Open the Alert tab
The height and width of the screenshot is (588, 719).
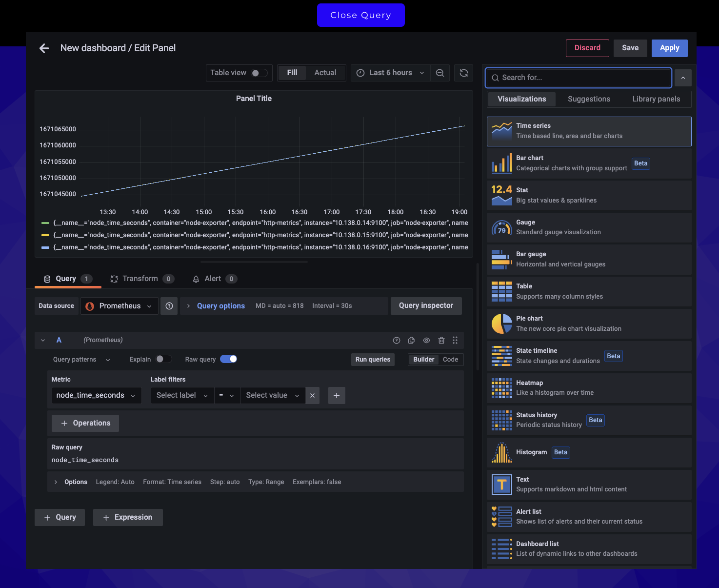pos(215,279)
